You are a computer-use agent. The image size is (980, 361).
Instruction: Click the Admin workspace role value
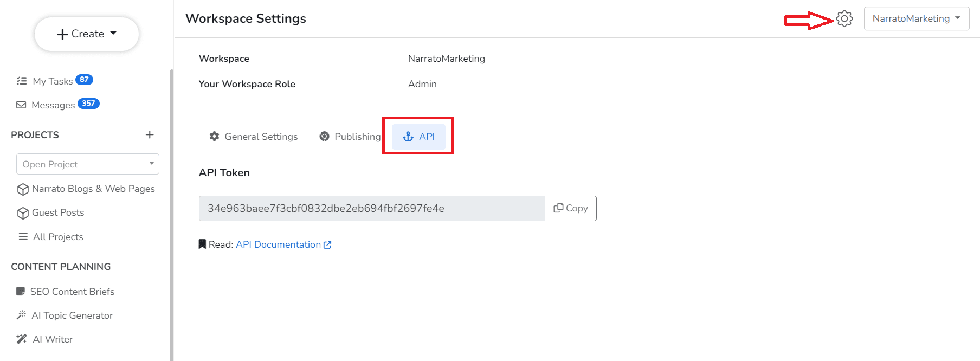(x=422, y=84)
